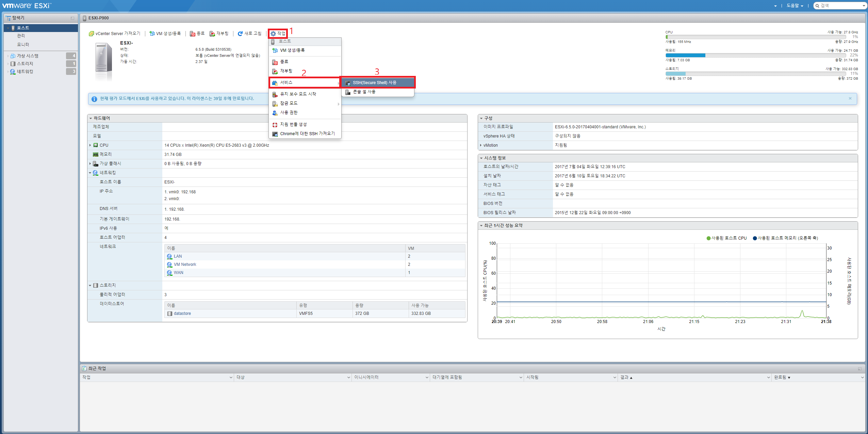This screenshot has width=868, height=434.
Task: Open 관리 under host in navigator
Action: tap(21, 36)
